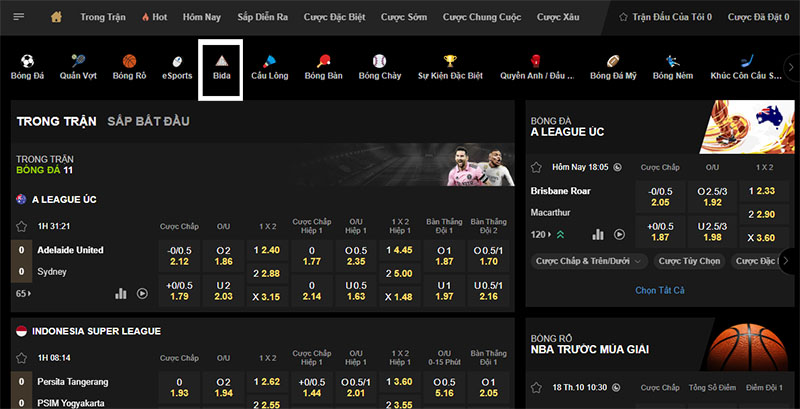Favorite the Persita Tangerang match star
Image resolution: width=800 pixels, height=409 pixels.
pyautogui.click(x=22, y=359)
